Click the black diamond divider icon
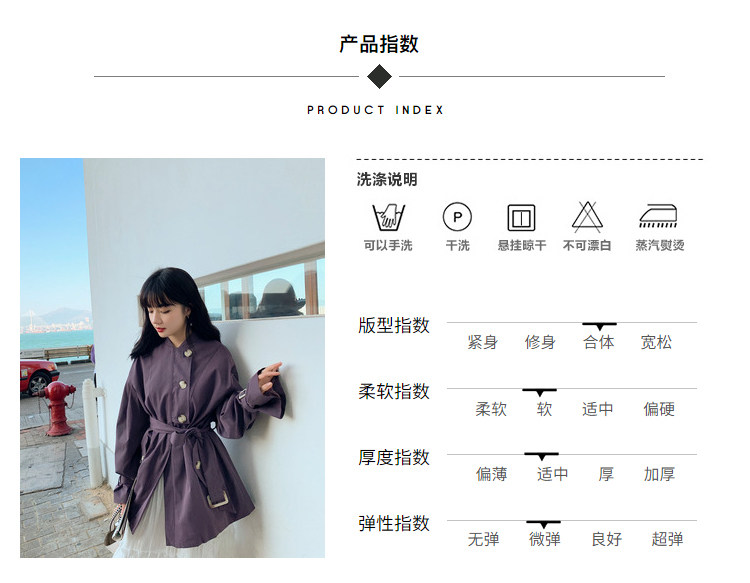750x583 pixels. click(x=379, y=77)
